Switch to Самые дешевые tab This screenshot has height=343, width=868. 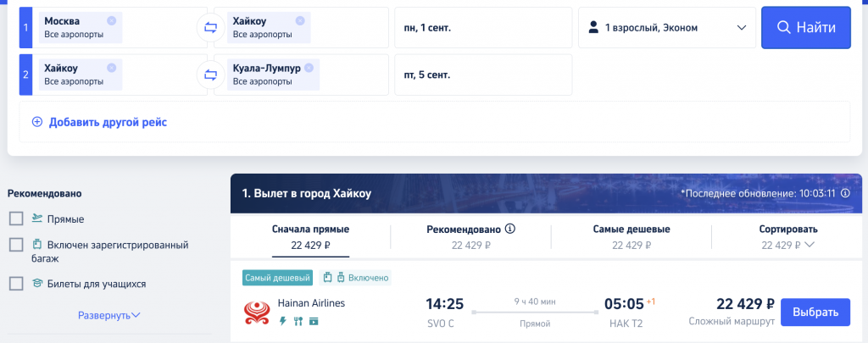[632, 237]
